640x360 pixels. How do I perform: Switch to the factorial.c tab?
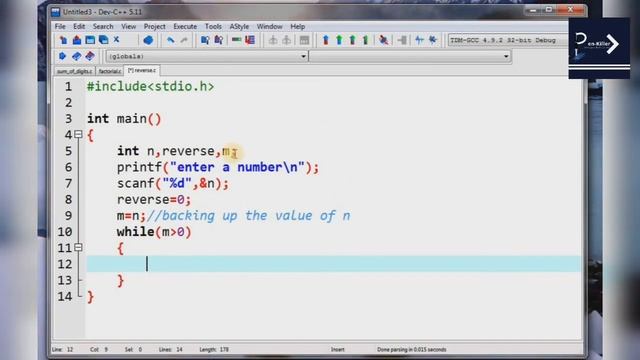click(110, 71)
